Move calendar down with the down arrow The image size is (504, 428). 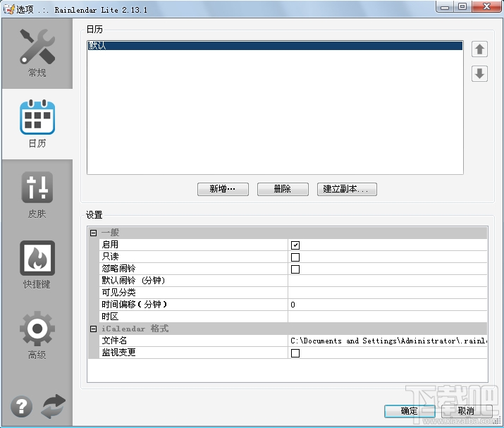tap(479, 73)
